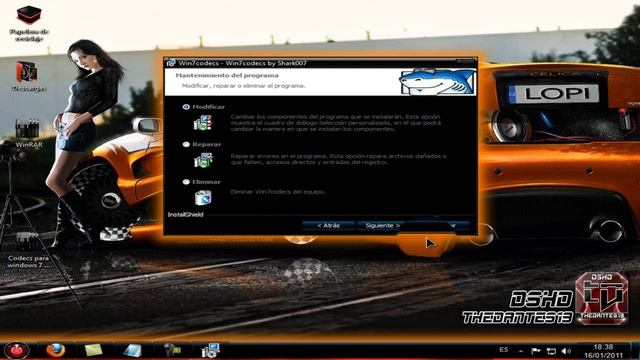Open the volume speaker tray icon
Viewport: 640px width, 360px height.
point(566,351)
